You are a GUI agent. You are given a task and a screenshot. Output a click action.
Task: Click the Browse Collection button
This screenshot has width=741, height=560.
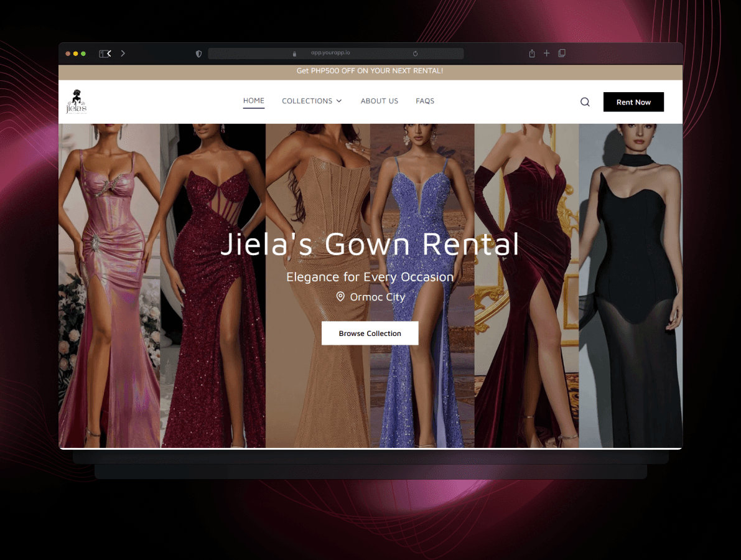click(370, 333)
